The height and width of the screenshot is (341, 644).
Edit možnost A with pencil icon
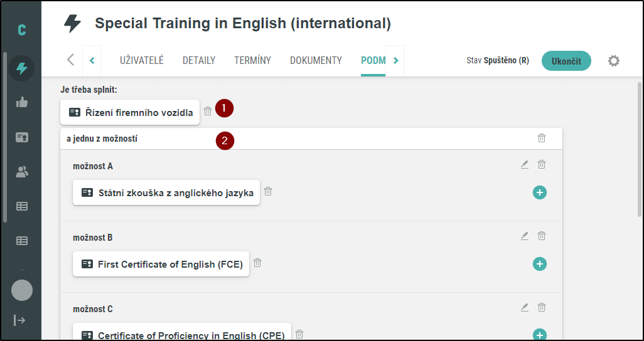[x=525, y=165]
